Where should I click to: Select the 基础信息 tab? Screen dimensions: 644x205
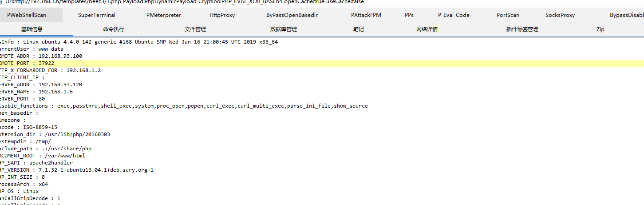pyautogui.click(x=32, y=29)
